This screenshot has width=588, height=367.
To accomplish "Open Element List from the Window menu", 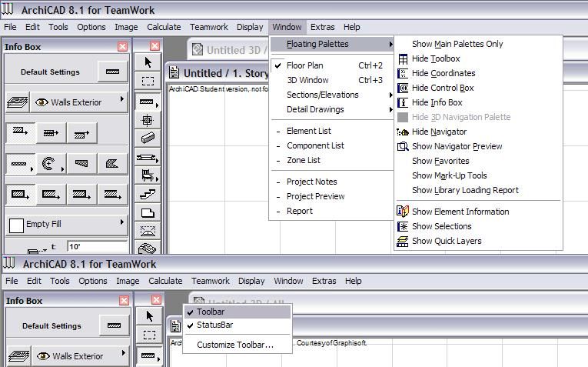I will (x=331, y=131).
